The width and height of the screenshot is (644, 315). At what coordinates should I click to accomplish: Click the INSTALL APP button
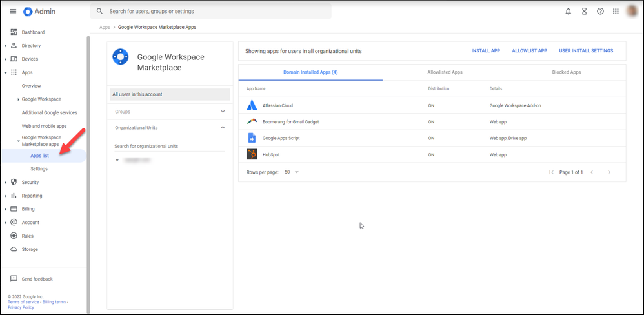tap(485, 51)
